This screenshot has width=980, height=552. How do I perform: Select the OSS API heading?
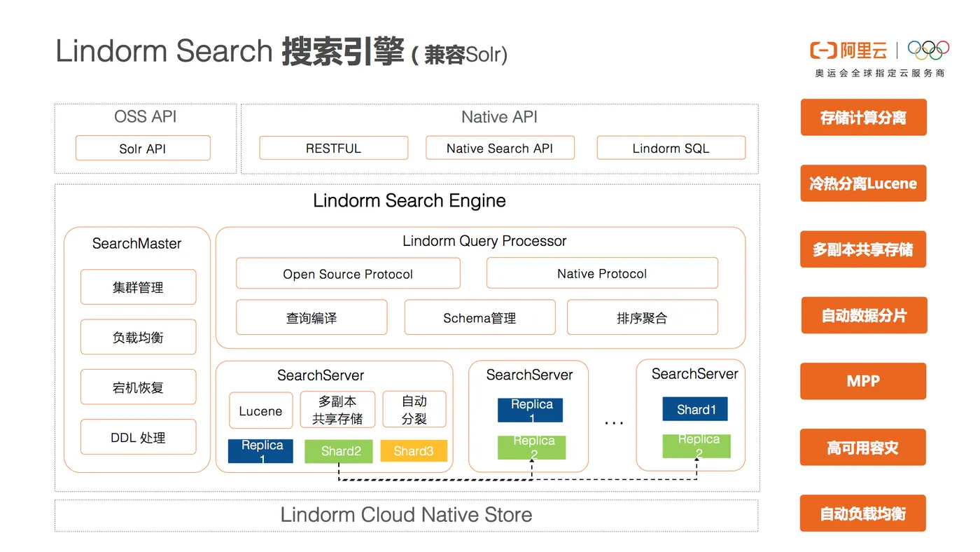tap(146, 116)
